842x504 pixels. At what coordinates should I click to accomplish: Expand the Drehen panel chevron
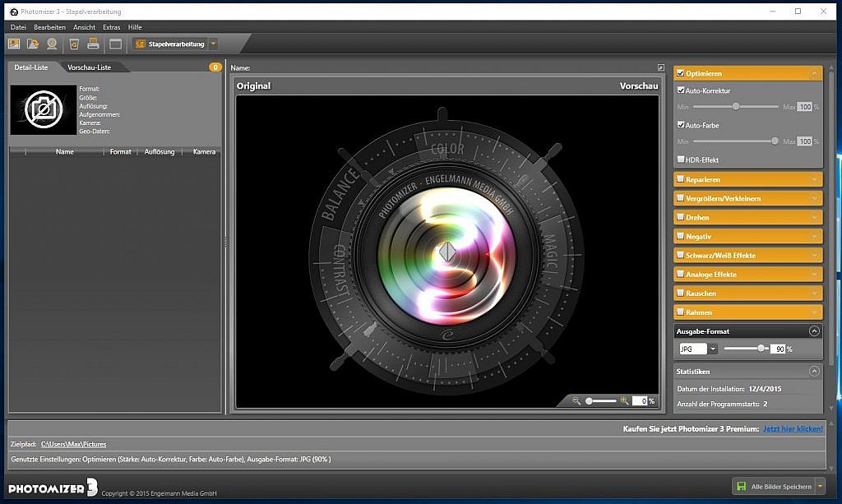tap(814, 217)
